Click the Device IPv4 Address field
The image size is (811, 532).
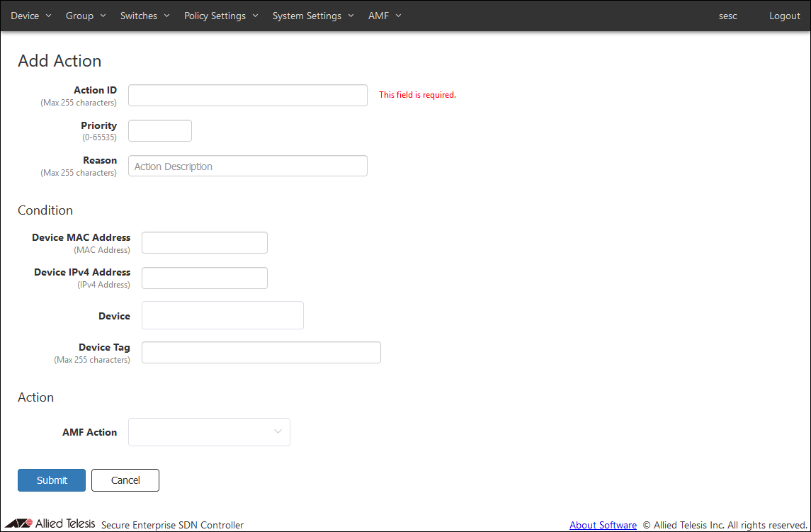tap(204, 278)
